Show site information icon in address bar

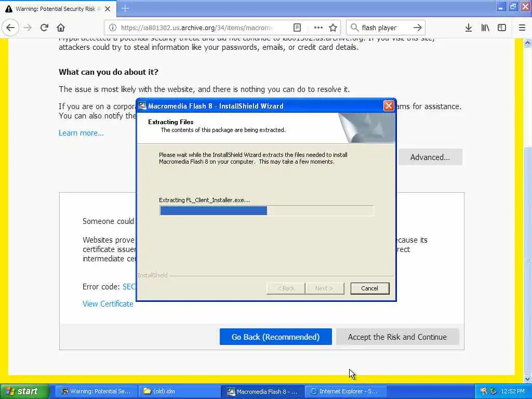point(113,28)
